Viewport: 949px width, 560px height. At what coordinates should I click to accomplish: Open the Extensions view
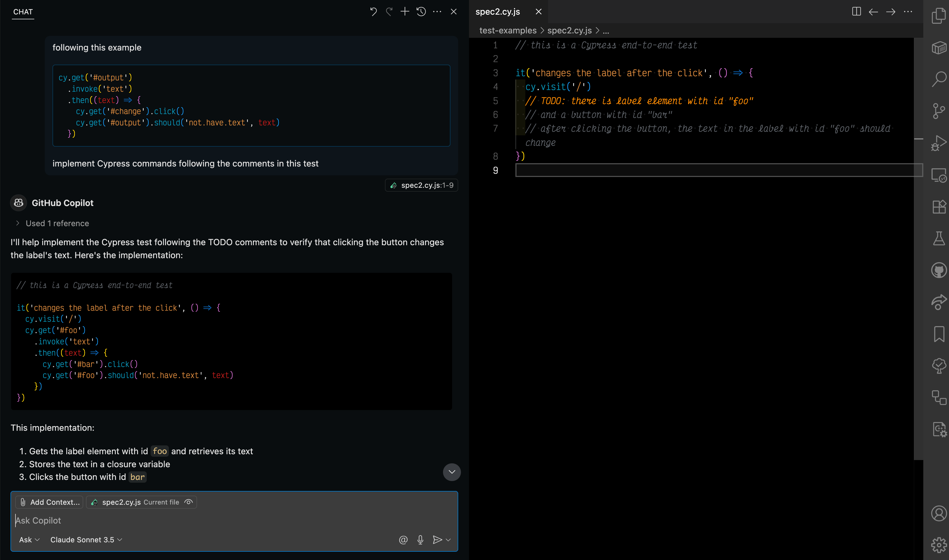pos(939,207)
